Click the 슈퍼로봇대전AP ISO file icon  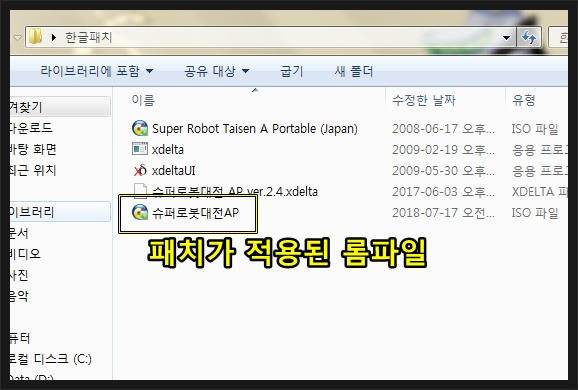140,212
